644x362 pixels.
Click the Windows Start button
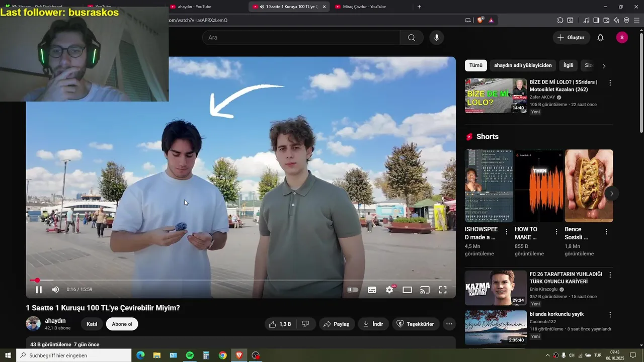point(8,355)
